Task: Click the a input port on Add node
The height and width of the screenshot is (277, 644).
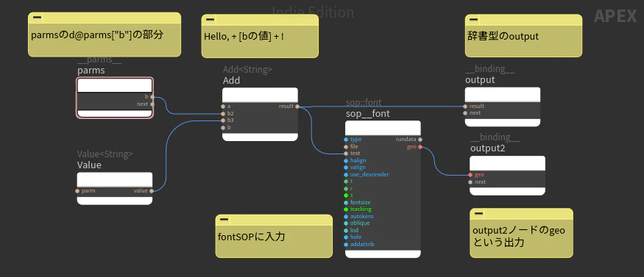Action: (223, 106)
